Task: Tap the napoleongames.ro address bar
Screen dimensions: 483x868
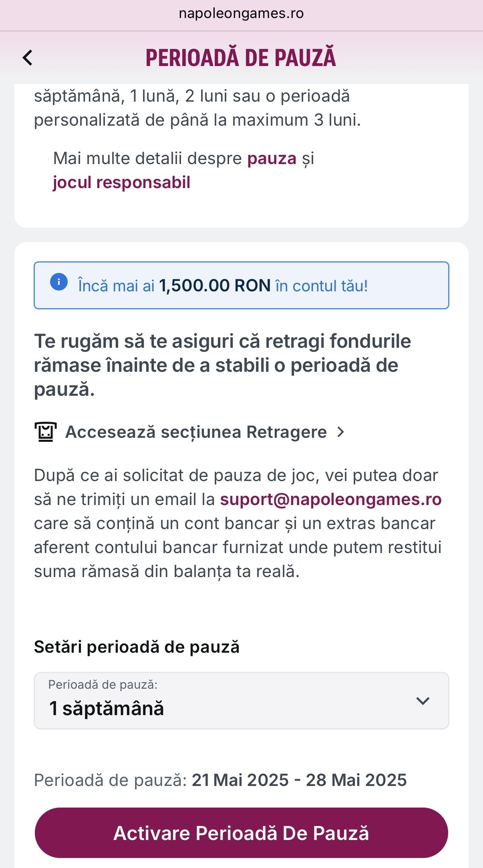Action: tap(241, 14)
